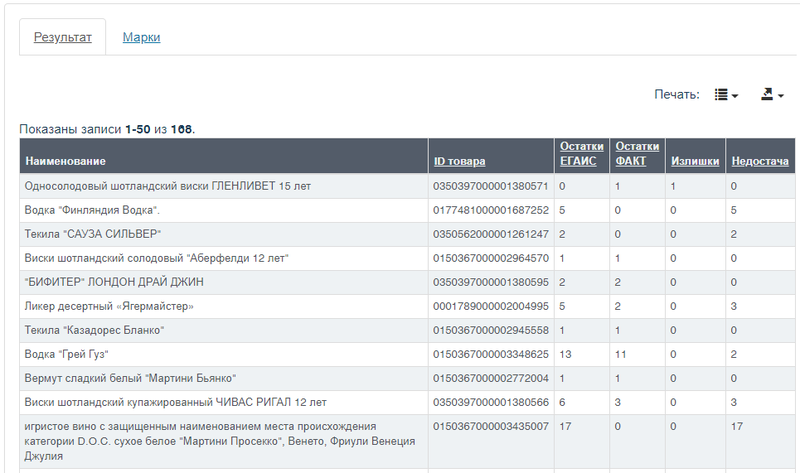This screenshot has height=473, width=800.
Task: Sort by ID товара column
Action: (x=459, y=161)
